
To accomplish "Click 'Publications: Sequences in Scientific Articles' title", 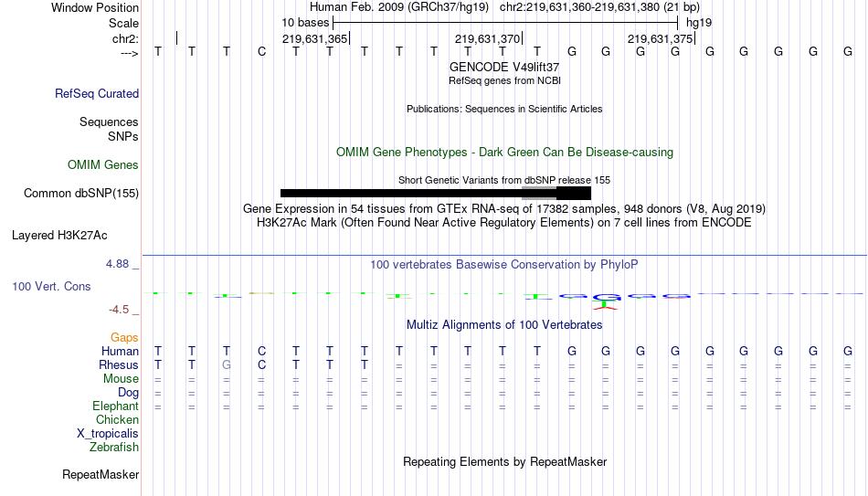I will pos(504,109).
